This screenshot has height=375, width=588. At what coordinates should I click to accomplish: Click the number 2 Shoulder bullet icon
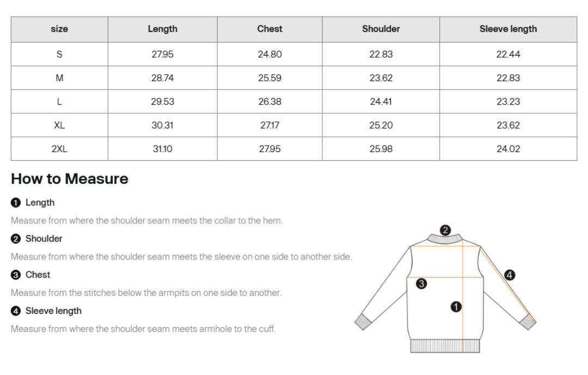[x=16, y=239]
